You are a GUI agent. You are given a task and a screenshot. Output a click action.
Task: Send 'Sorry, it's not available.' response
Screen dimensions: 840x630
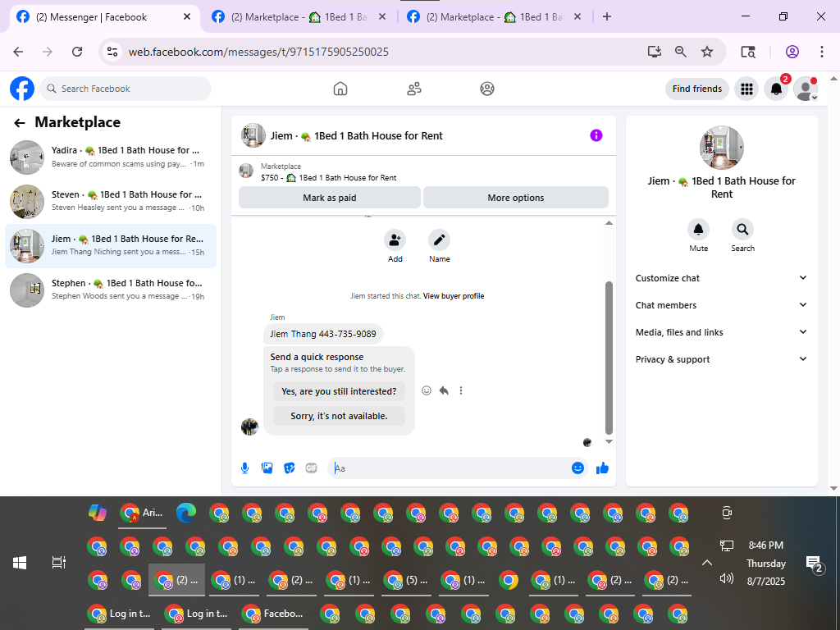coord(339,416)
